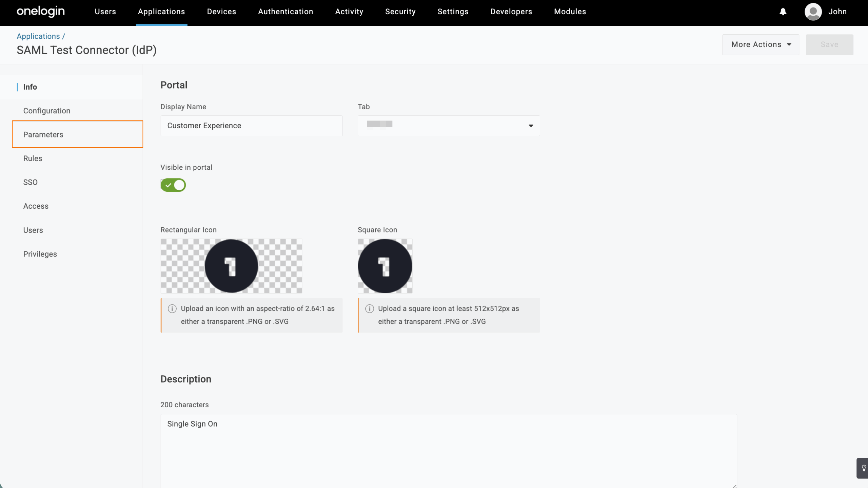Click the Display Name input field
868x488 pixels.
click(x=251, y=126)
